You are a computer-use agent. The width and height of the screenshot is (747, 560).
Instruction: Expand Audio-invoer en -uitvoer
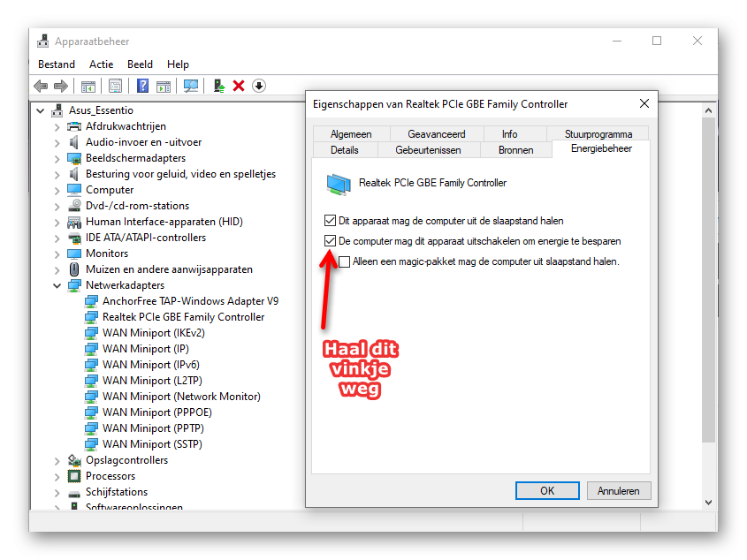tap(57, 143)
